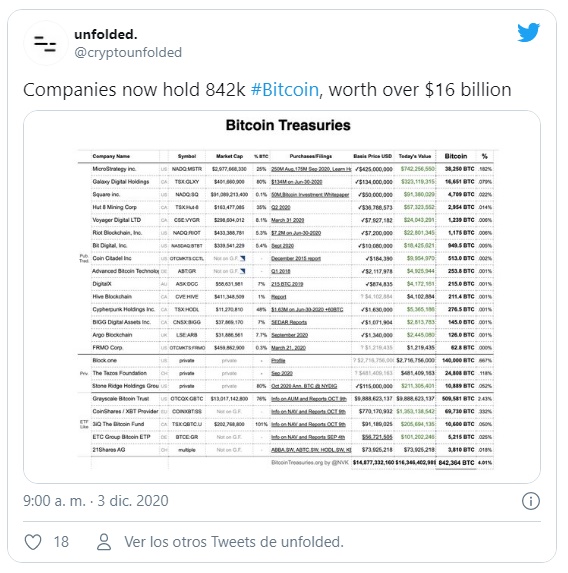Like the tweet with heart icon

coord(33,542)
